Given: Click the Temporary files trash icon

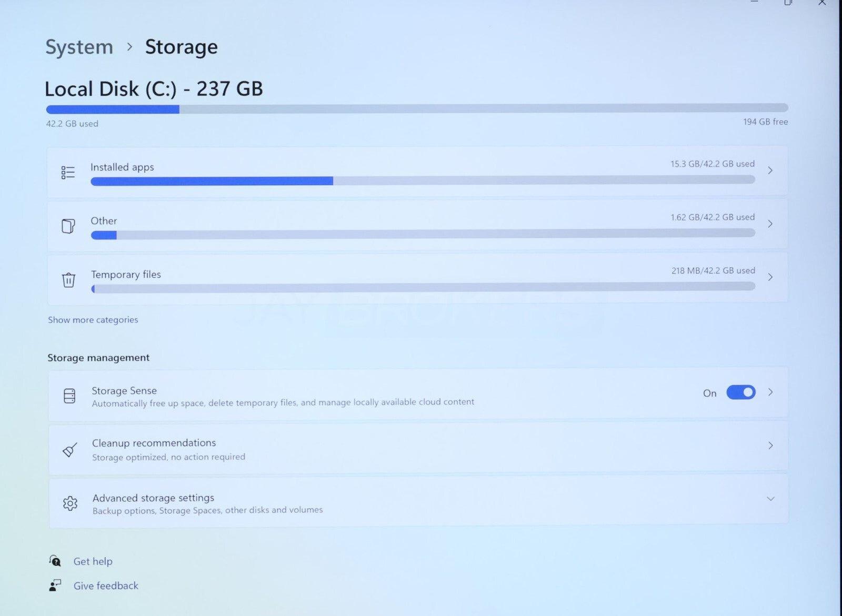Looking at the screenshot, I should coord(68,280).
